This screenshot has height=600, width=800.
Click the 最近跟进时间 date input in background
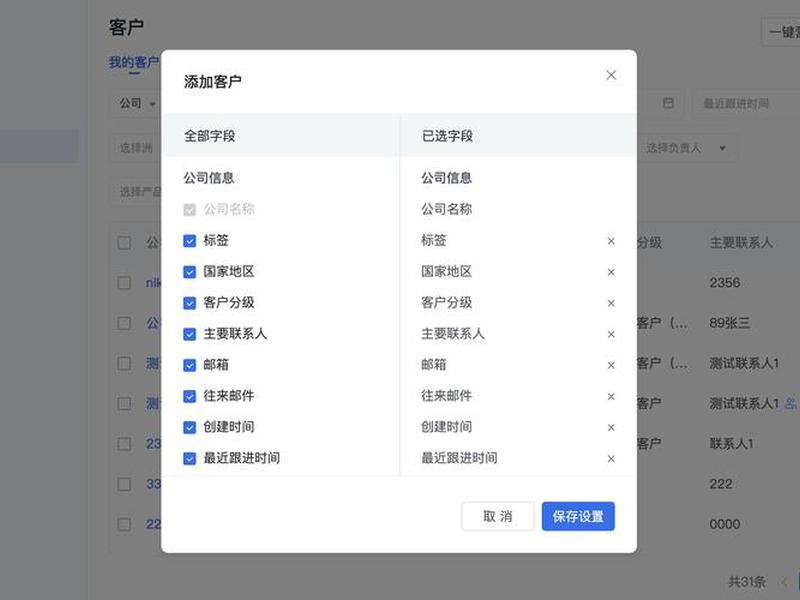coord(745,104)
